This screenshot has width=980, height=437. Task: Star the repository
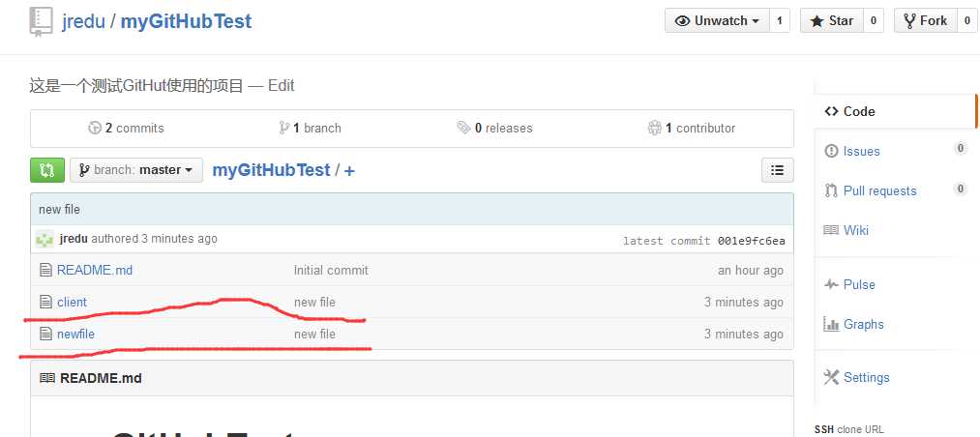[x=832, y=20]
